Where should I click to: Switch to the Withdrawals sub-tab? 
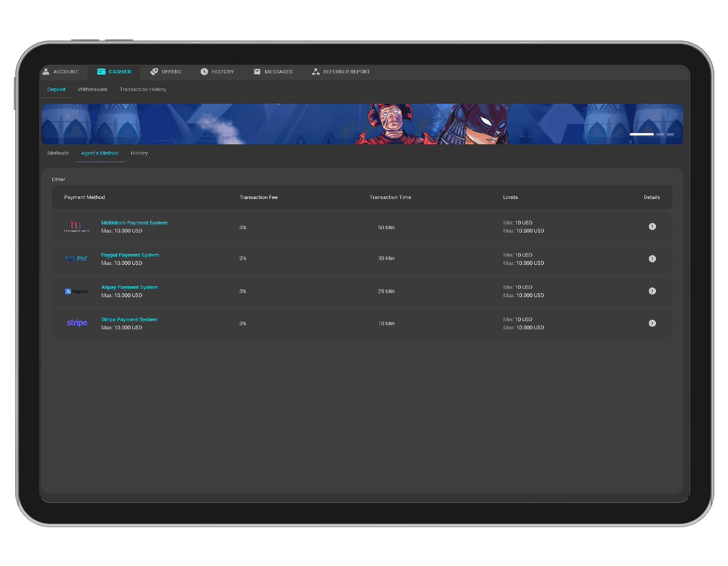pos(93,89)
